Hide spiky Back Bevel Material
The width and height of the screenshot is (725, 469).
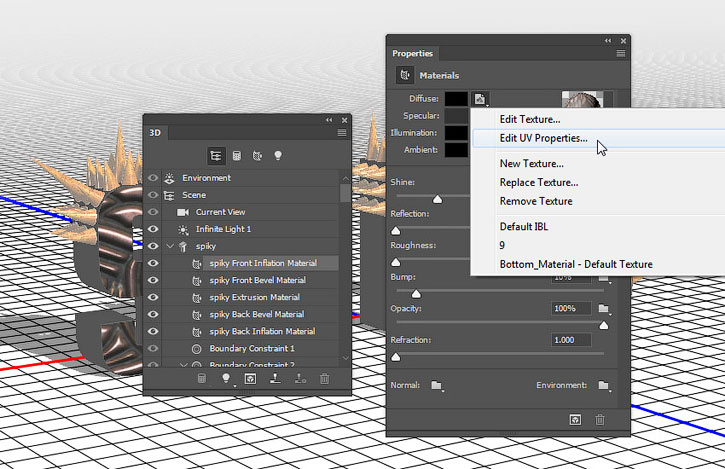pyautogui.click(x=153, y=315)
